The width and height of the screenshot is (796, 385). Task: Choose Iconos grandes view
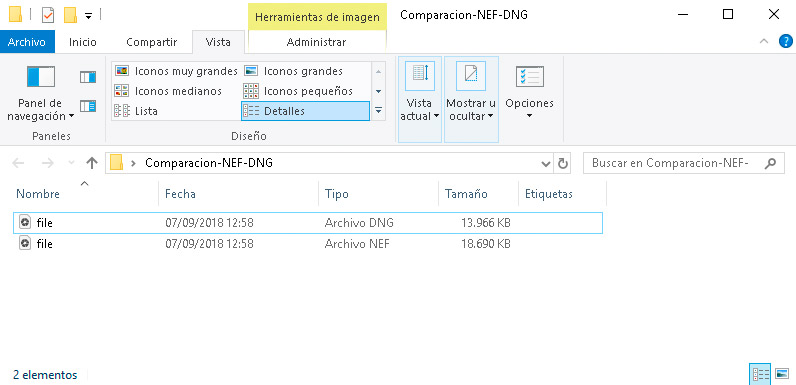pyautogui.click(x=293, y=71)
